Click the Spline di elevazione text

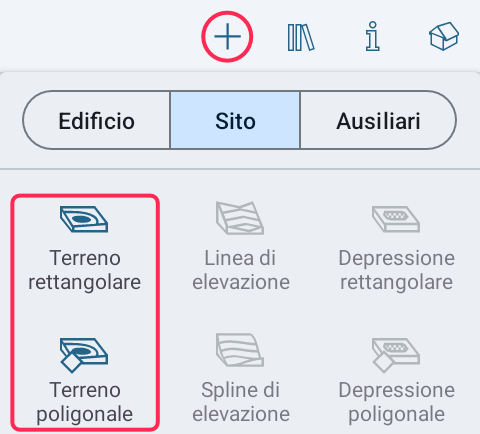click(x=241, y=402)
